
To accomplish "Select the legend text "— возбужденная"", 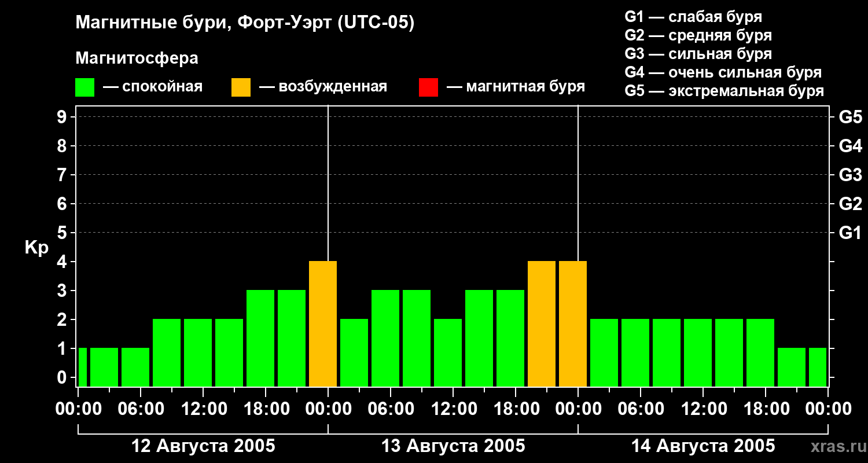I will click(323, 87).
